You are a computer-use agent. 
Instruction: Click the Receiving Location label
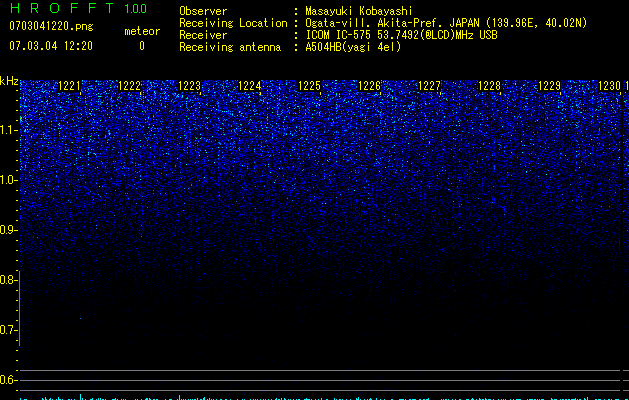point(233,23)
